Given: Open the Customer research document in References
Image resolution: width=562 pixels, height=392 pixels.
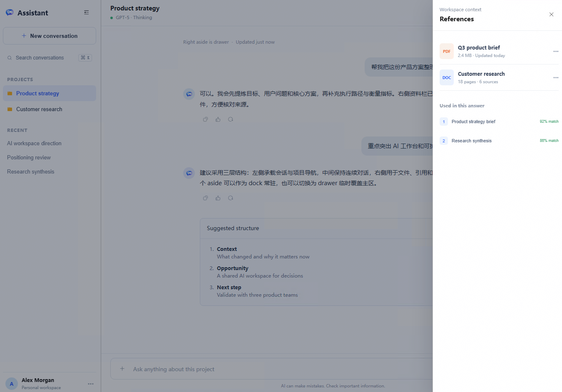Looking at the screenshot, I should point(499,77).
